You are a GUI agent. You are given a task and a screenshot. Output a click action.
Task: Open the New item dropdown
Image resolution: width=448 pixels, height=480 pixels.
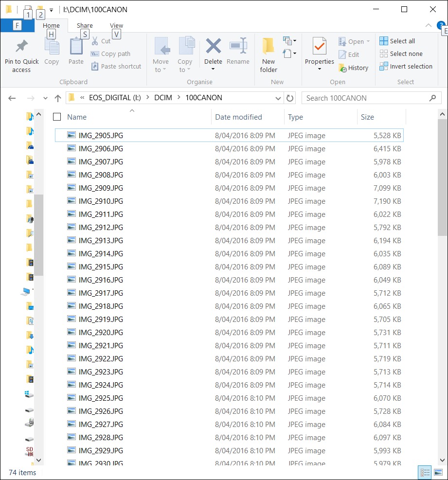[x=290, y=41]
